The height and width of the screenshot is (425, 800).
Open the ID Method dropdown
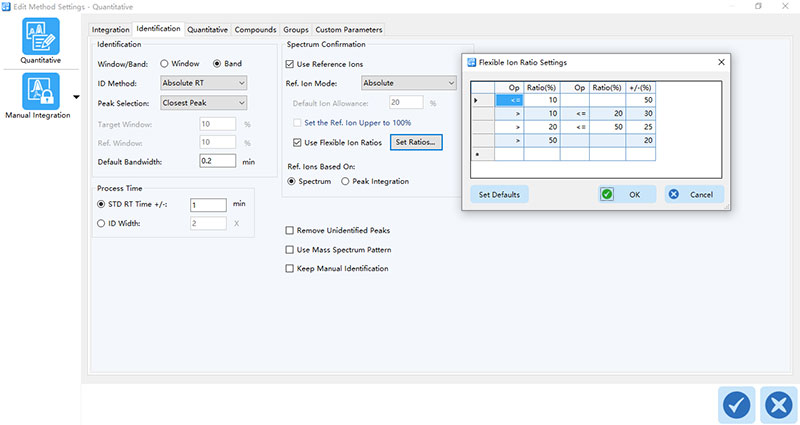(x=203, y=83)
